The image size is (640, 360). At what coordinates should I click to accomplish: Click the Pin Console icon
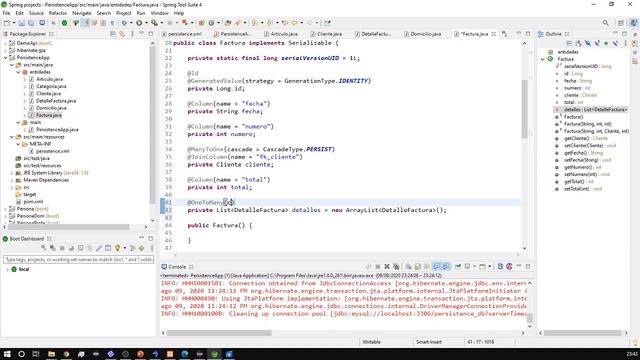[458, 267]
